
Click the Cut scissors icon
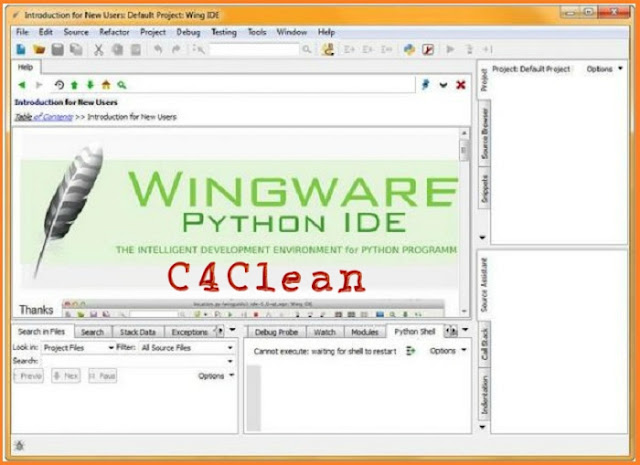click(x=98, y=49)
